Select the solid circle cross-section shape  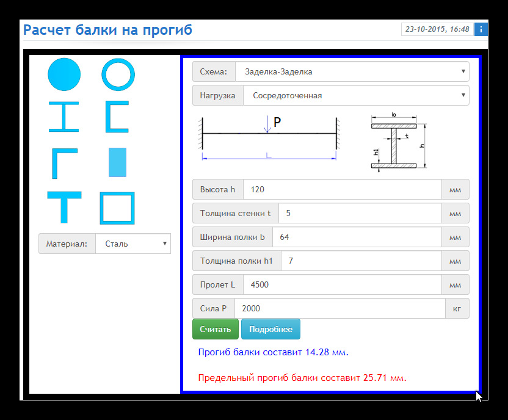click(64, 74)
